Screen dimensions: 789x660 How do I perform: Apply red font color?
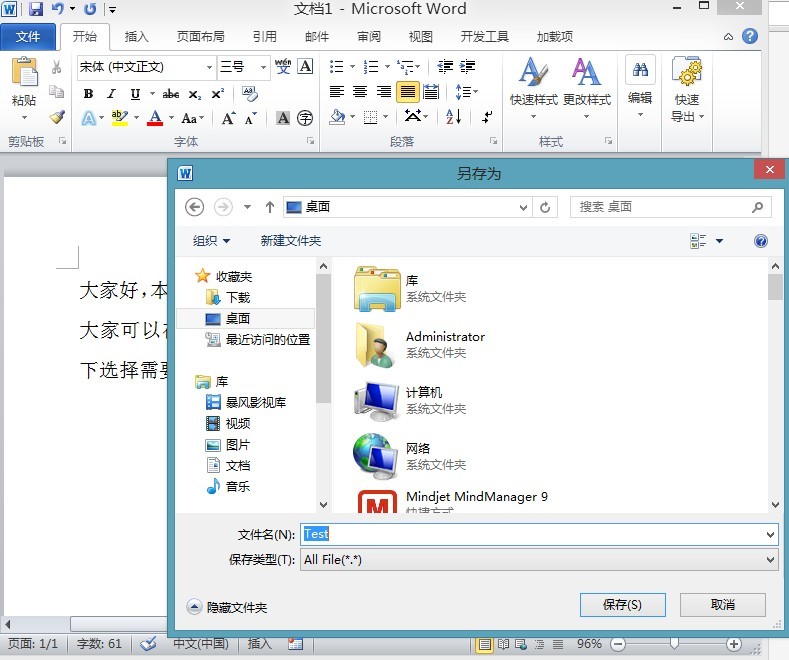click(155, 118)
